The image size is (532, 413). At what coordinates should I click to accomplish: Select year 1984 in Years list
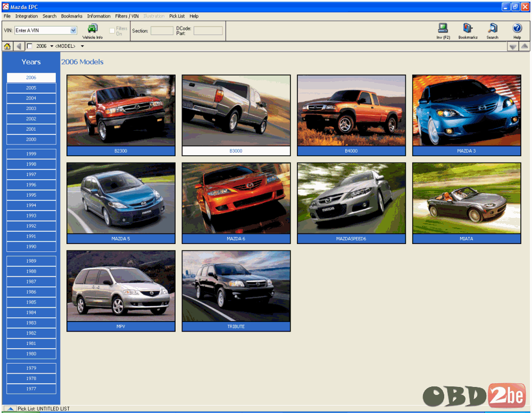click(31, 313)
